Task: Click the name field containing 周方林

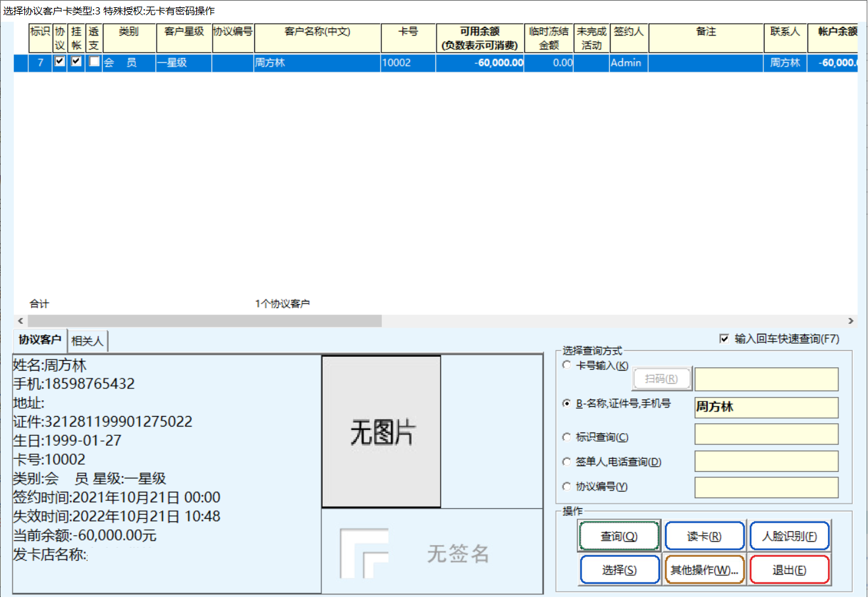Action: point(767,407)
